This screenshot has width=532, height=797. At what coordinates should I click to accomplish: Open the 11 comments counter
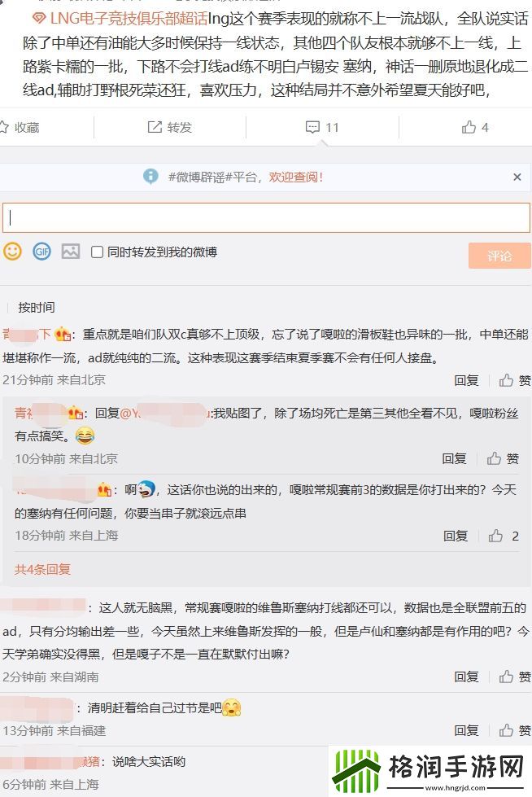tap(322, 127)
